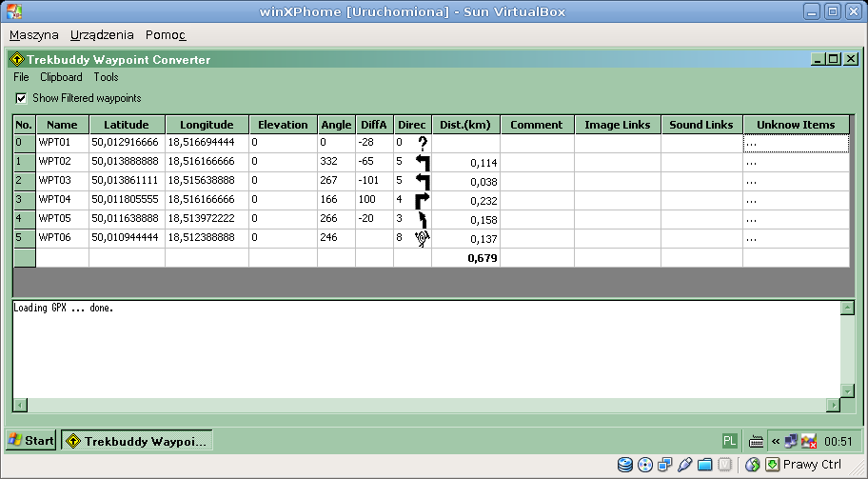Open VirtualBox Pomoc menu
The image size is (868, 479).
tap(166, 35)
